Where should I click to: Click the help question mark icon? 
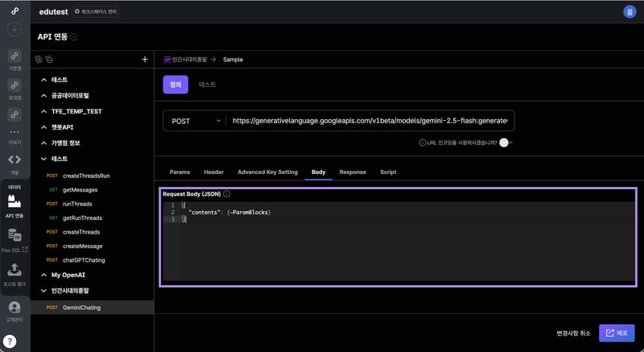tap(14, 339)
